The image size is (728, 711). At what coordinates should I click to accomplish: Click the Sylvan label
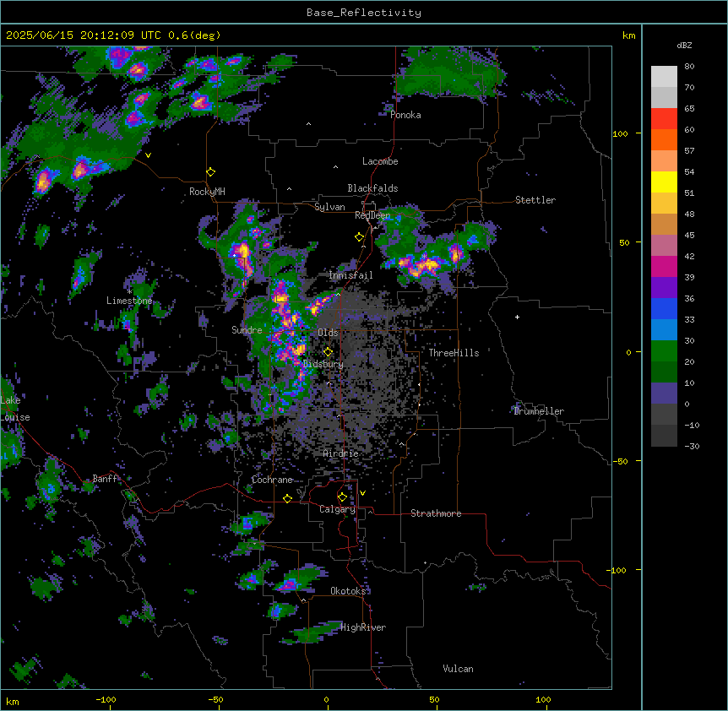click(x=329, y=207)
